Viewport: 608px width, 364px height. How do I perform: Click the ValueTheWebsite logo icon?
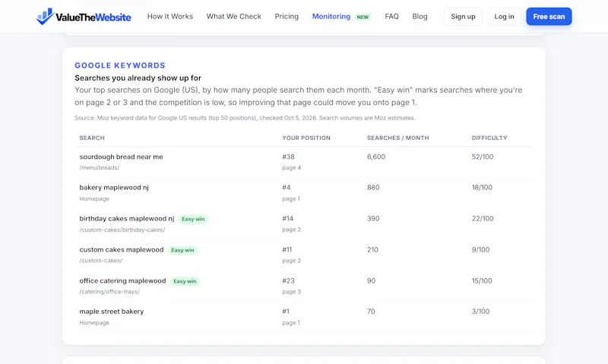[45, 16]
